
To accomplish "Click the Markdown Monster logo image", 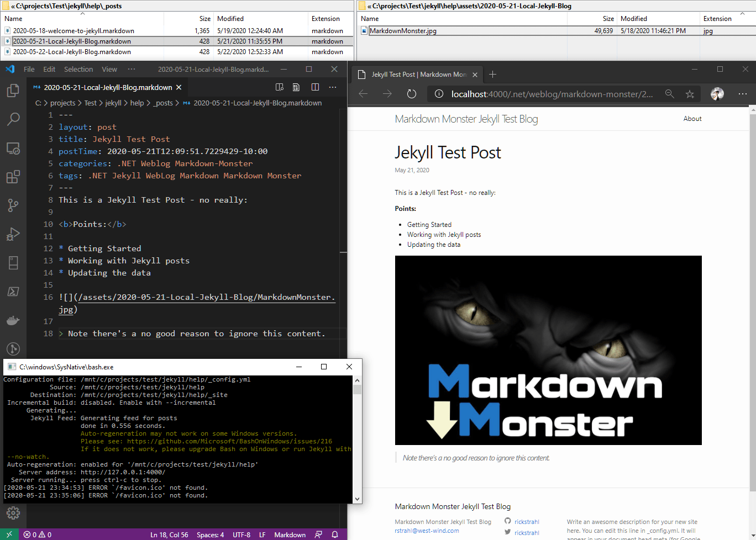I will point(548,350).
